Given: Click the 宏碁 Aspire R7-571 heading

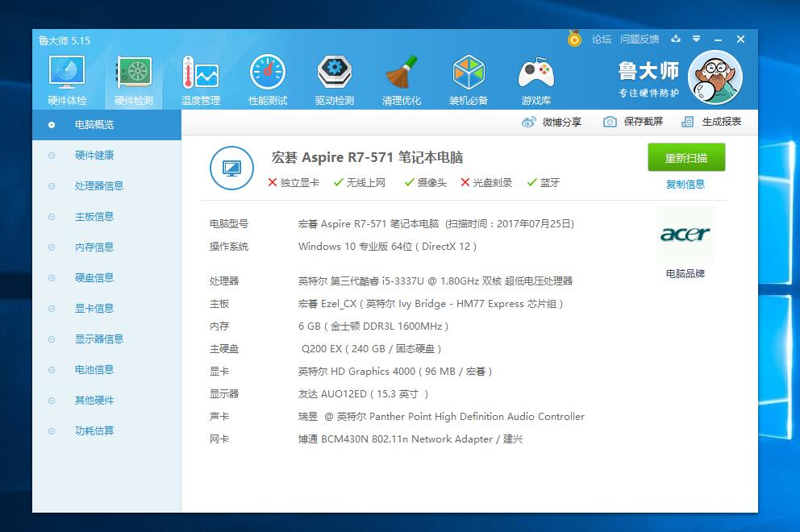Looking at the screenshot, I should pos(367,157).
